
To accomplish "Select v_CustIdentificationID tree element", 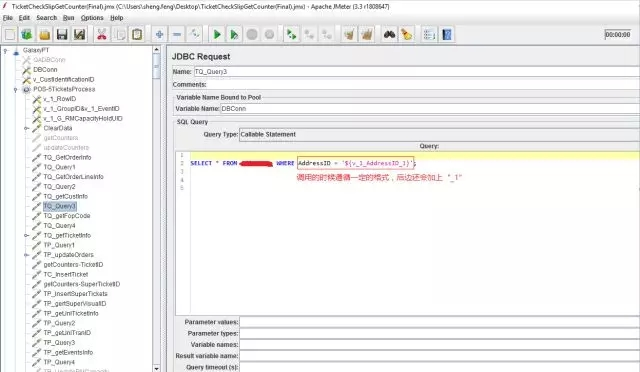I will point(64,80).
